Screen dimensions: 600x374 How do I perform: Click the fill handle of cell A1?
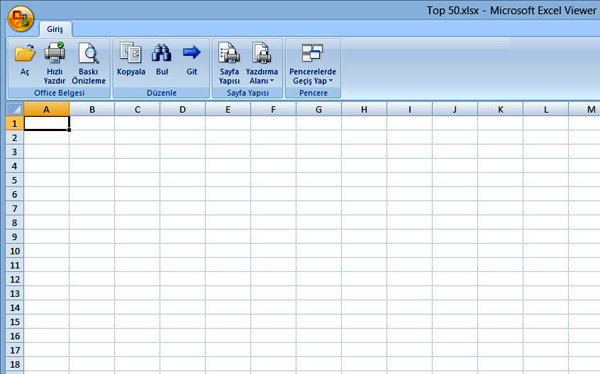click(69, 130)
